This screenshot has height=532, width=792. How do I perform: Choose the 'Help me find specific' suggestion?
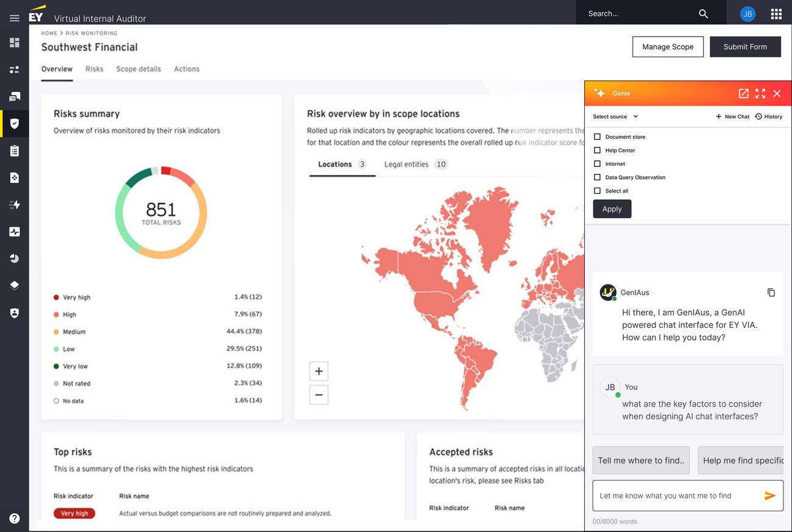[740, 461]
